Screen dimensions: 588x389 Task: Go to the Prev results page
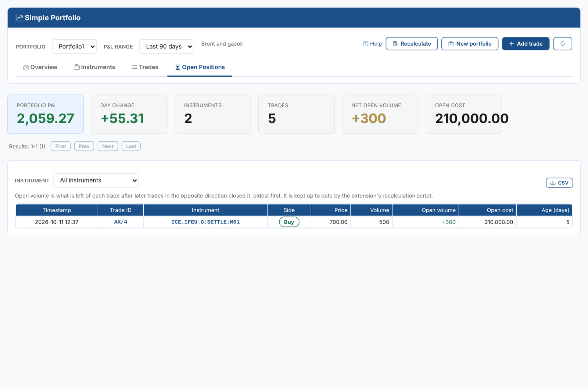[x=84, y=146]
